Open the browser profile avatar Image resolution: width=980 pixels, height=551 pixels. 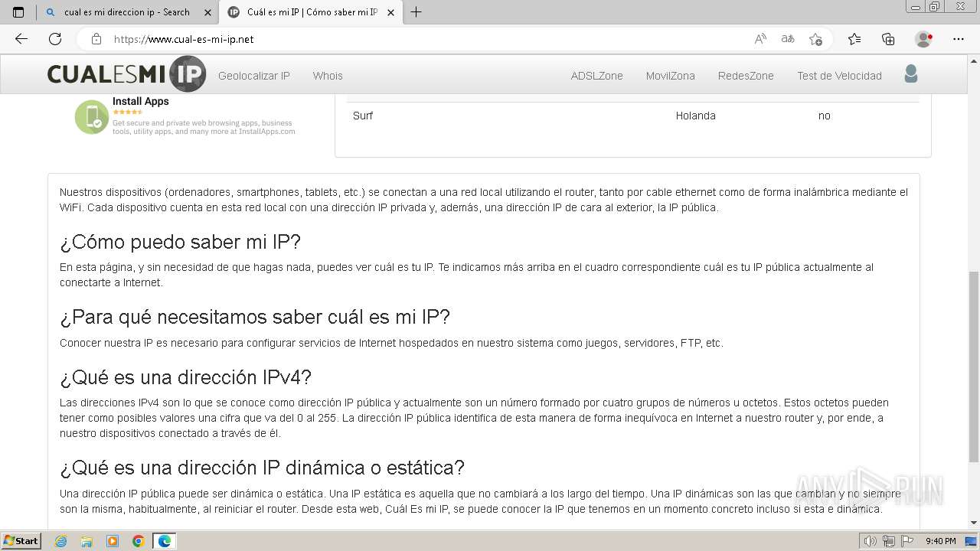[924, 39]
